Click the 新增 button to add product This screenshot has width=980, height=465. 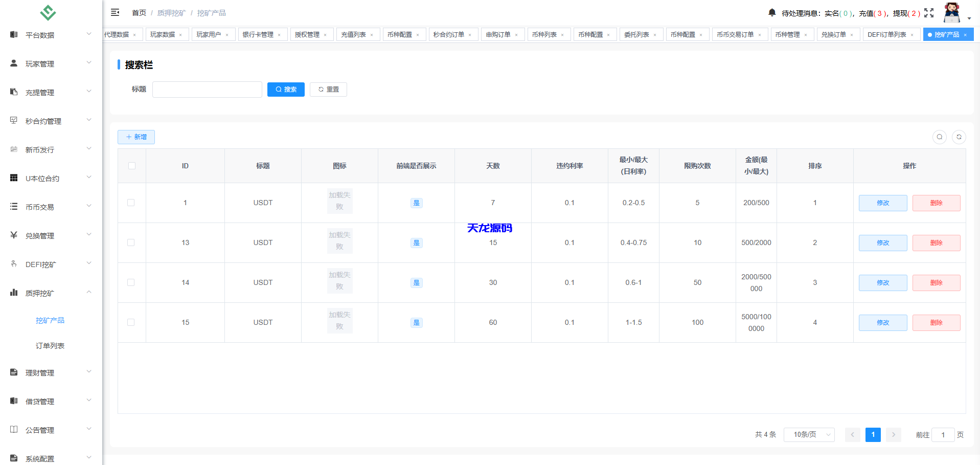point(136,137)
